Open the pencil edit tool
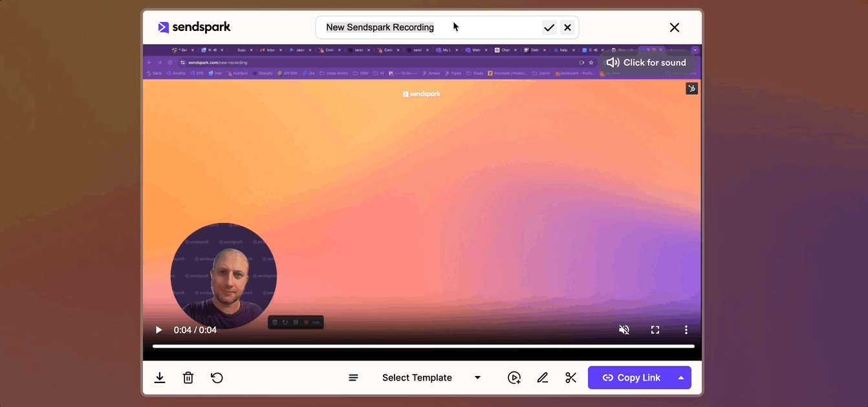The height and width of the screenshot is (407, 868). (543, 378)
